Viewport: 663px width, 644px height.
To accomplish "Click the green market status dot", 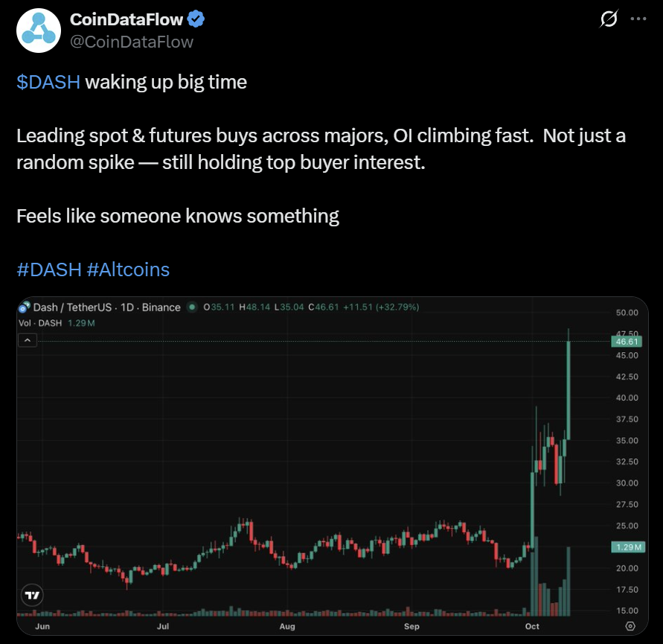I will (x=192, y=307).
